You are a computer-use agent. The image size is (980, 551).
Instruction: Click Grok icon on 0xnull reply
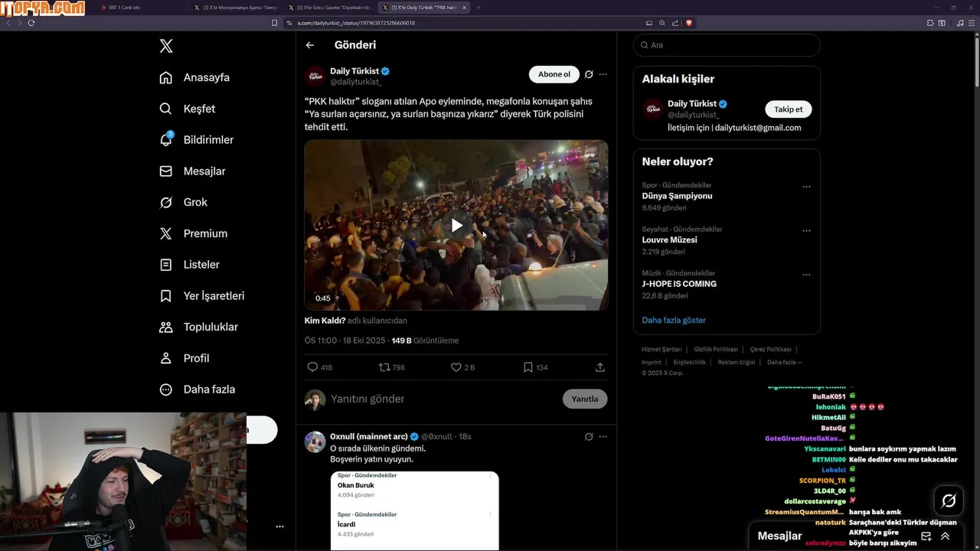(589, 436)
